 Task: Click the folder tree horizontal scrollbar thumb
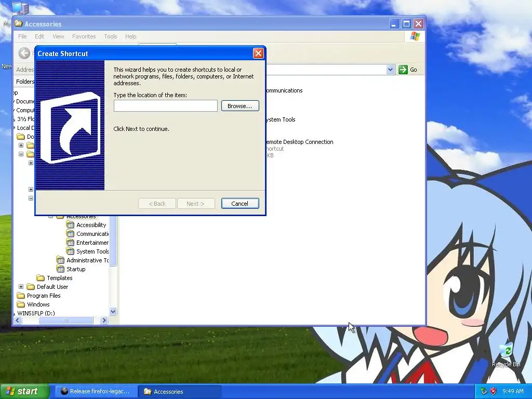(66, 320)
